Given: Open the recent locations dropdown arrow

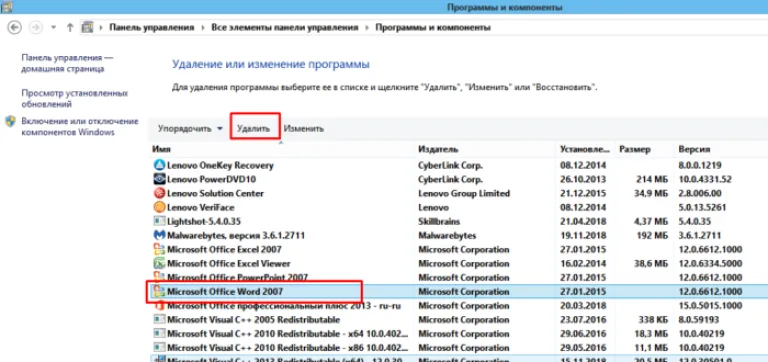Looking at the screenshot, I should pos(53,28).
